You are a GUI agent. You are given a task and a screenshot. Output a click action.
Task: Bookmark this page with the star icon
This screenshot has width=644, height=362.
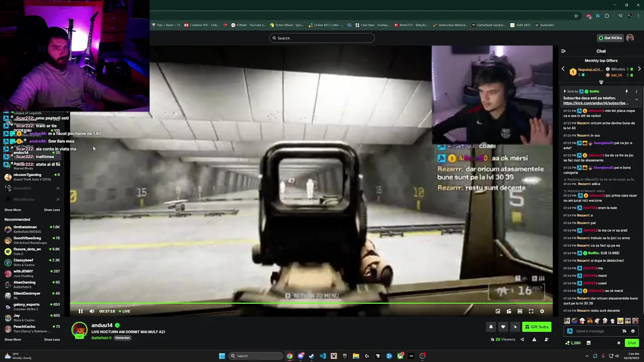[x=576, y=16]
